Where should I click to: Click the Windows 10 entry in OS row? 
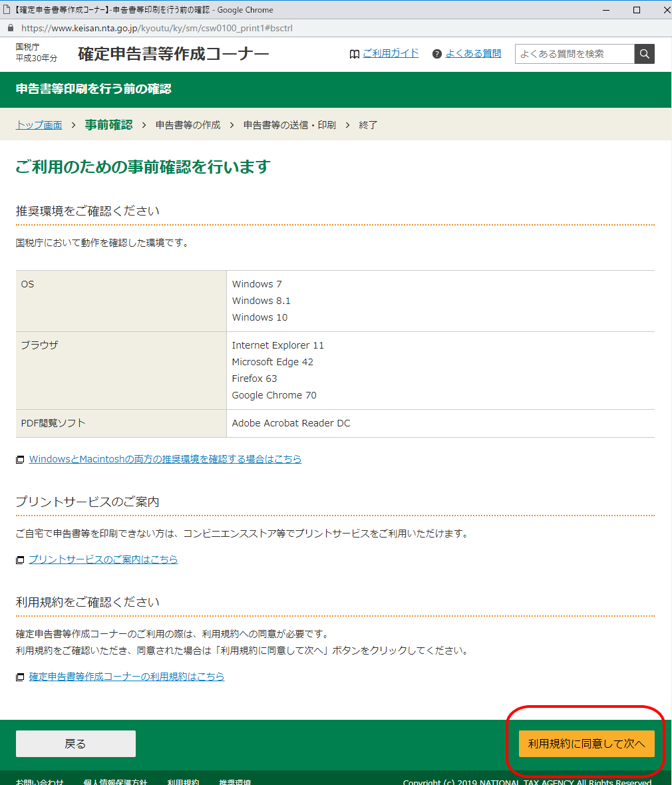(259, 317)
